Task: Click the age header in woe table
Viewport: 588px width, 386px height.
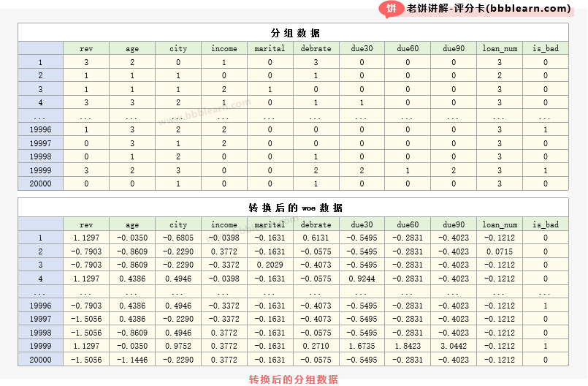Action: coord(132,224)
